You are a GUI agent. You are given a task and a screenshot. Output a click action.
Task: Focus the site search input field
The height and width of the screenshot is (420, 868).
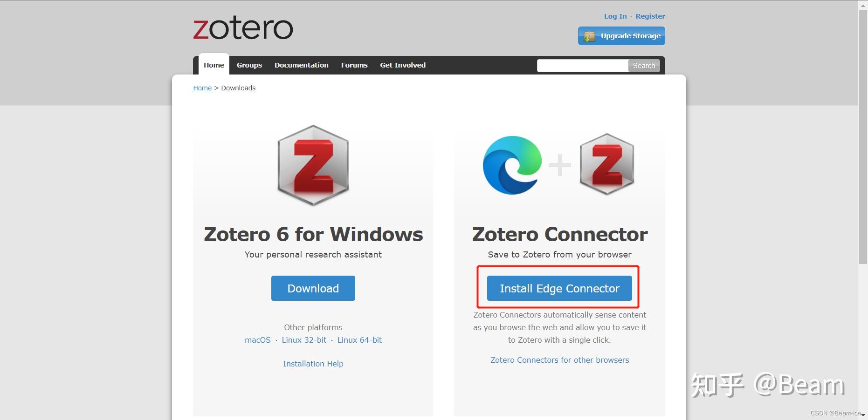point(582,66)
